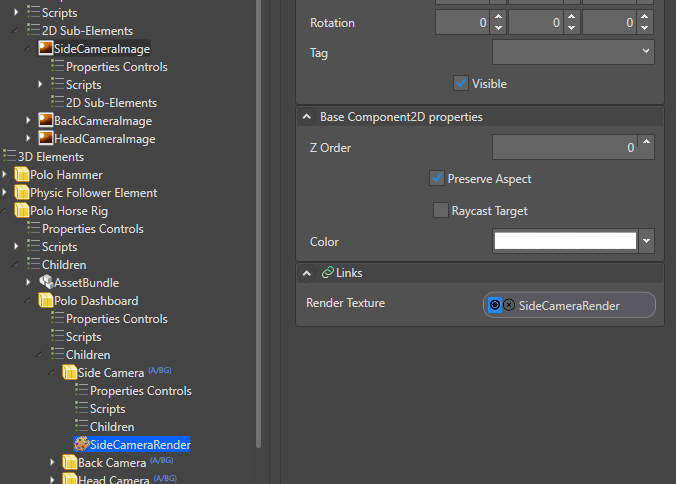Click the target picker icon in Render Texture
Screen dimensions: 676x484
[494, 305]
